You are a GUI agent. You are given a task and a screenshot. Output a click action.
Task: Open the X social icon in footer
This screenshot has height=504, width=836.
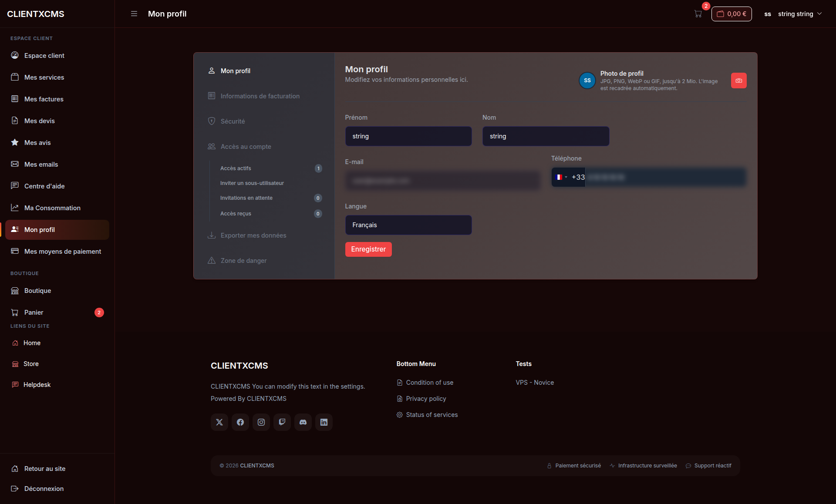(219, 422)
